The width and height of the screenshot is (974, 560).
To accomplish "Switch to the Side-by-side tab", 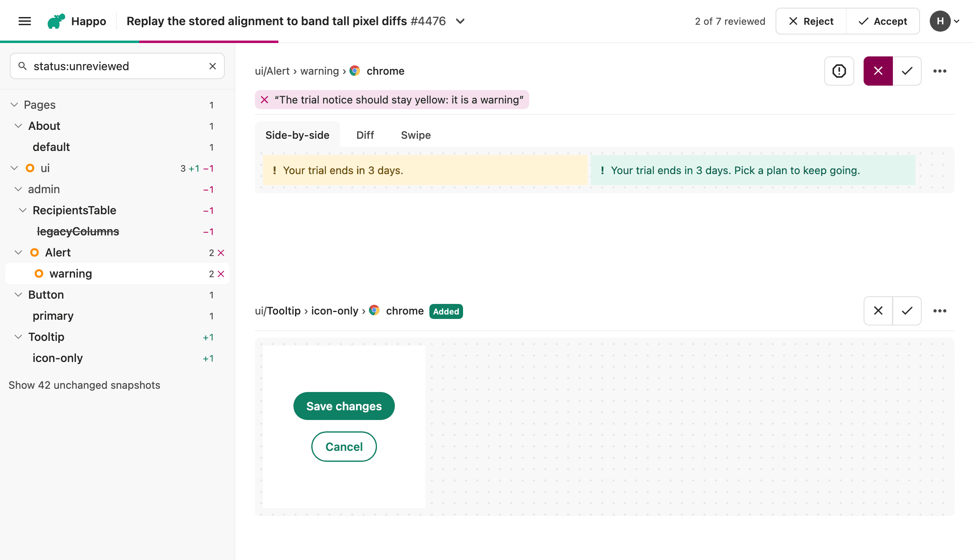I will click(297, 135).
